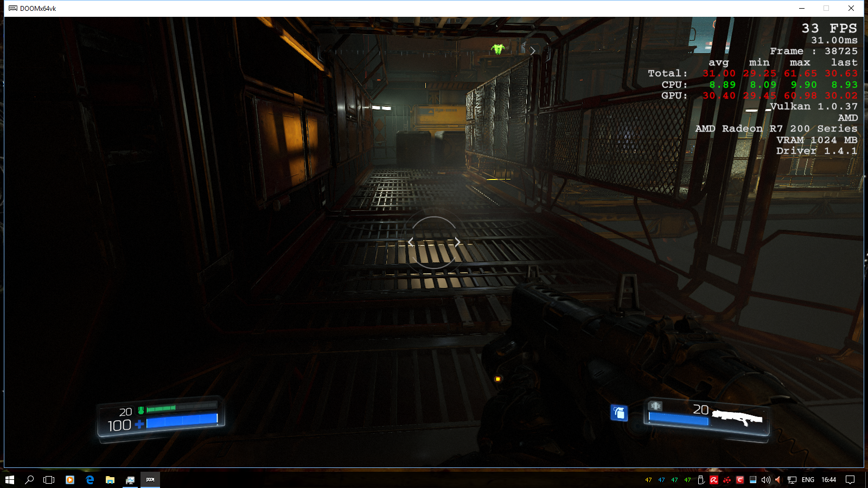This screenshot has height=488, width=868.
Task: Click the orange speaker tray icon
Action: coord(778,480)
